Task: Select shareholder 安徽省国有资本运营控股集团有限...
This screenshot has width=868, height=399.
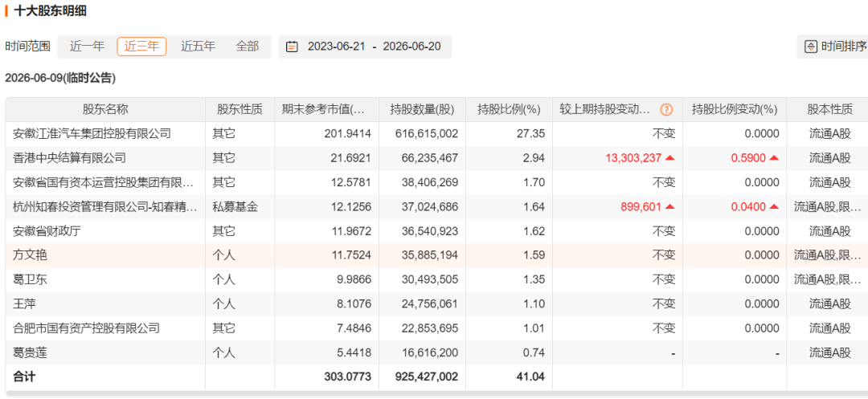Action: point(104,182)
